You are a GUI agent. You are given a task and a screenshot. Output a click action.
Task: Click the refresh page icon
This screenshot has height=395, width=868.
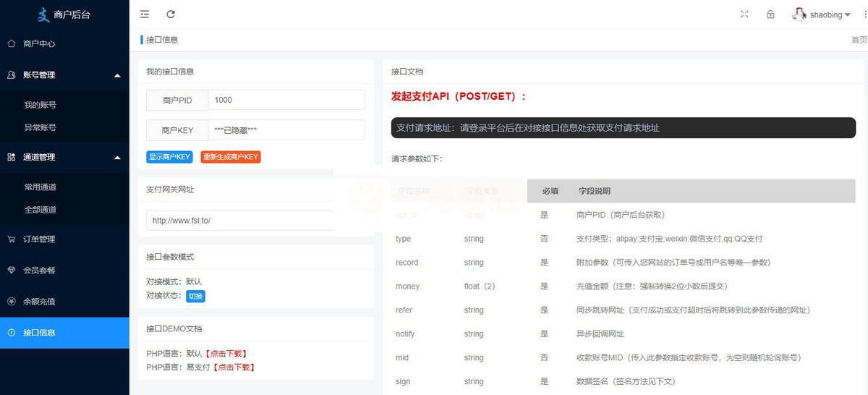[171, 14]
